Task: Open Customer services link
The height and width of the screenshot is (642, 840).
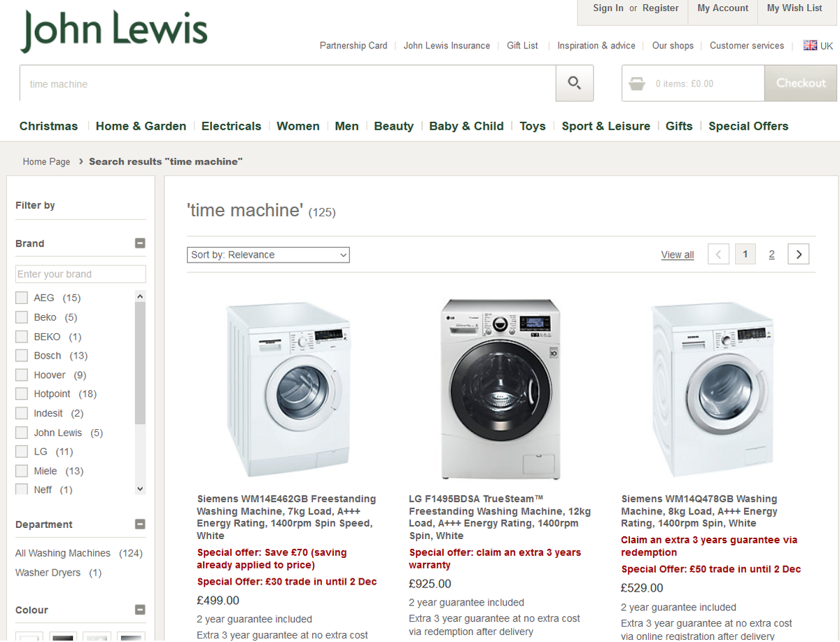Action: tap(747, 46)
